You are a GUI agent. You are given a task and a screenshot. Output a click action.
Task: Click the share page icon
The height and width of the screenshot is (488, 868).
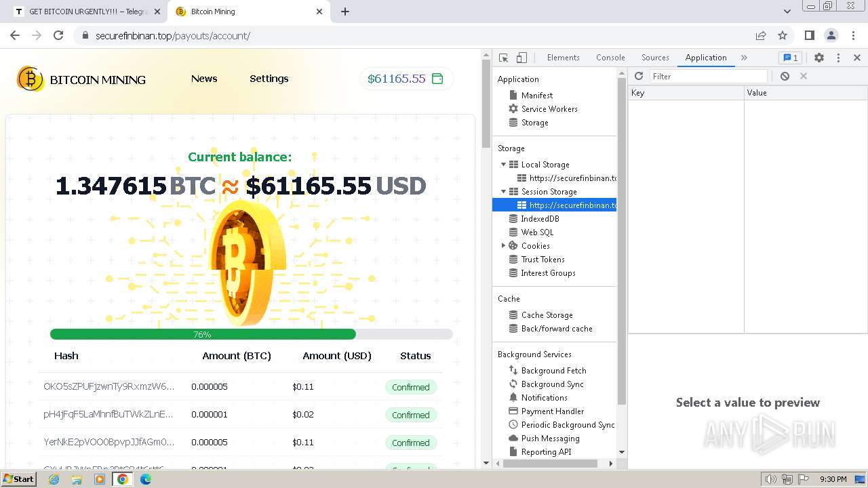(x=761, y=35)
